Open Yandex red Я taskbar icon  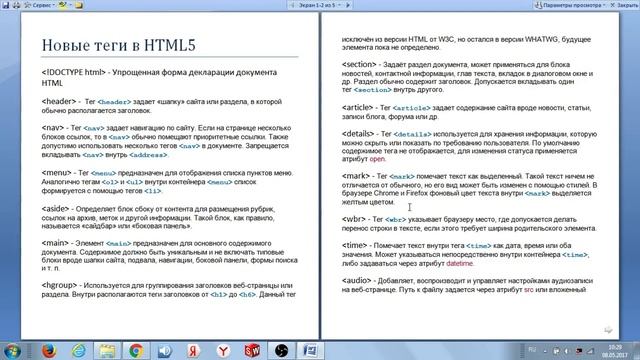point(194,351)
